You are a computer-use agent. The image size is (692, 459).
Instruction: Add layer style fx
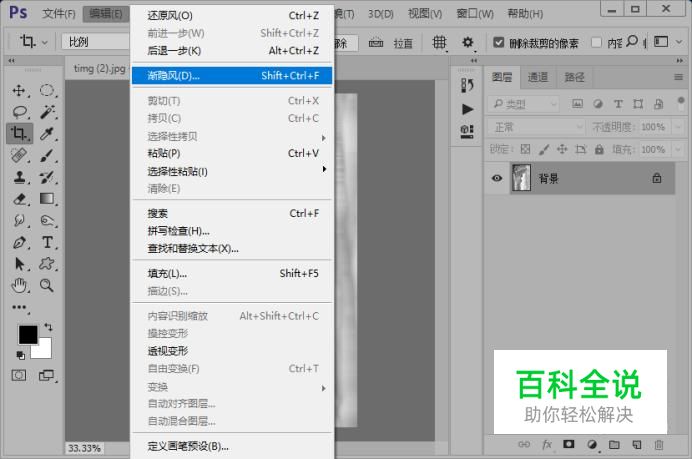coord(547,444)
